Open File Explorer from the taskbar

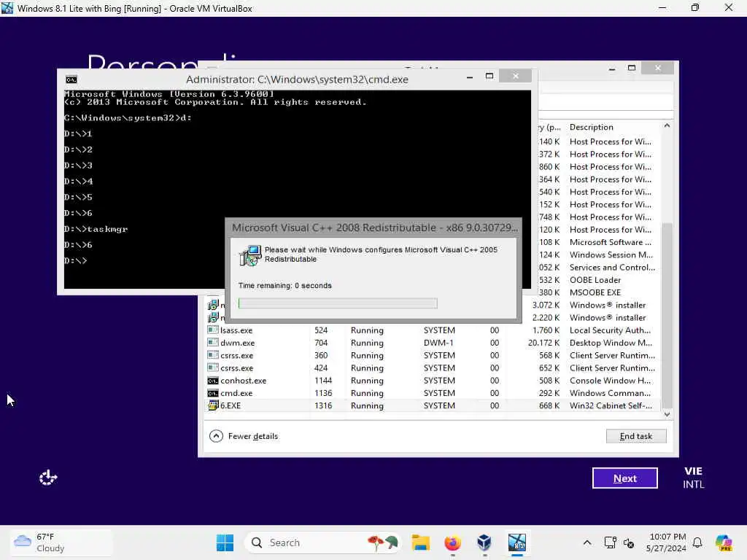coord(421,542)
